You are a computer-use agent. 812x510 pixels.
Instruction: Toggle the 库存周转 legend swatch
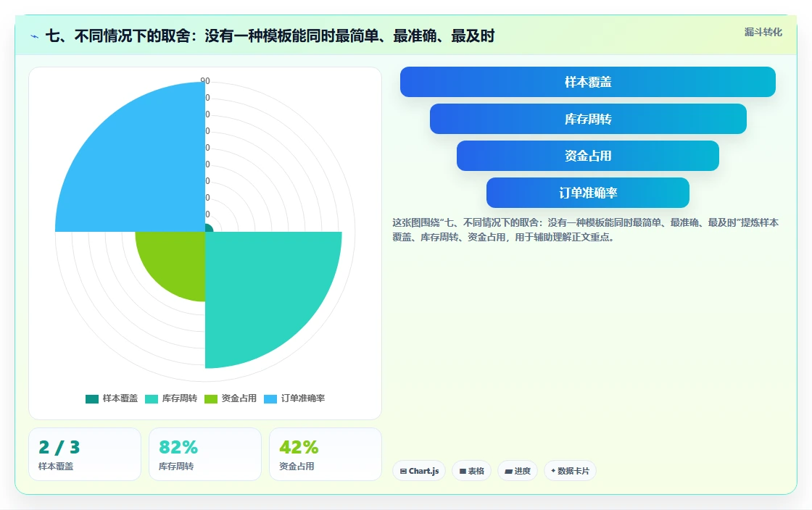click(152, 398)
